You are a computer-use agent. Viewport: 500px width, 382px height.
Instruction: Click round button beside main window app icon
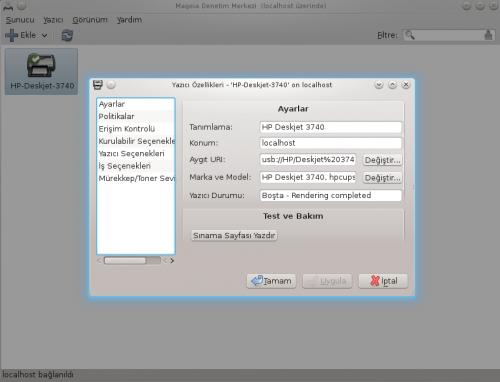(x=21, y=6)
